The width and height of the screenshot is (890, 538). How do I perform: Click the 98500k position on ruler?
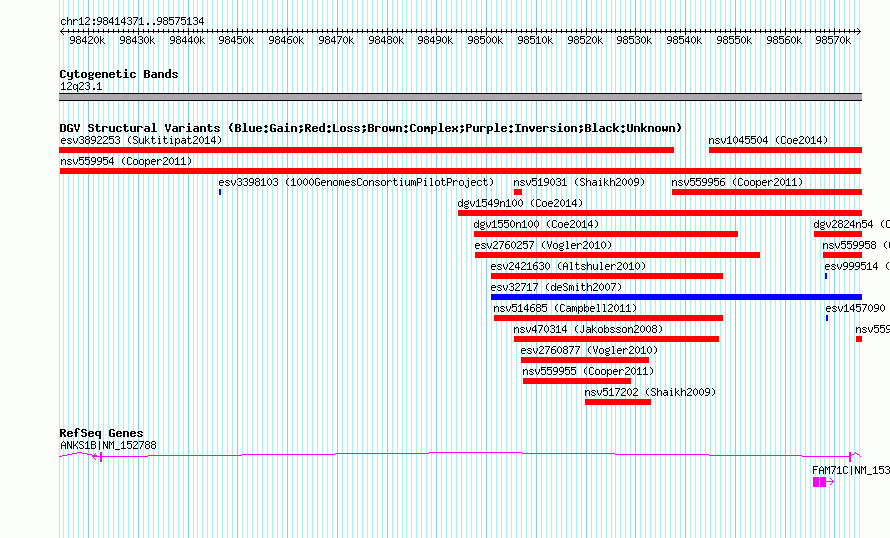click(x=485, y=40)
